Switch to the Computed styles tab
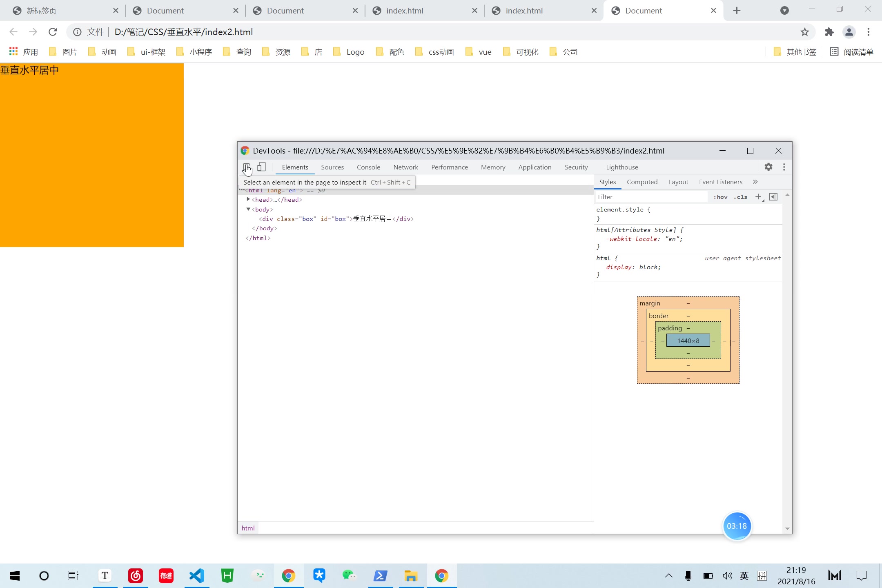Image resolution: width=882 pixels, height=588 pixels. [642, 182]
